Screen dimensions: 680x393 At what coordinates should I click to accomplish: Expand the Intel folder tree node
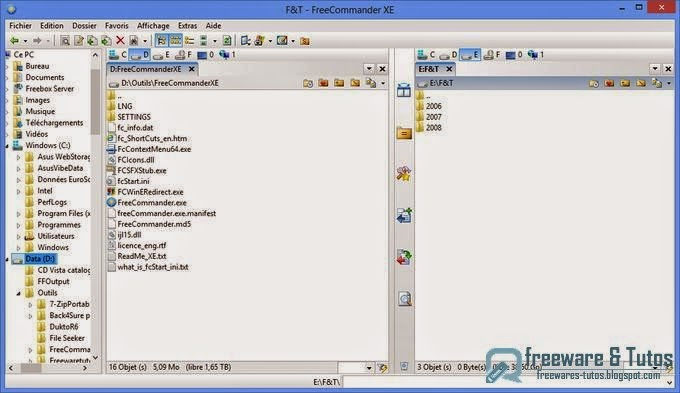(18, 191)
